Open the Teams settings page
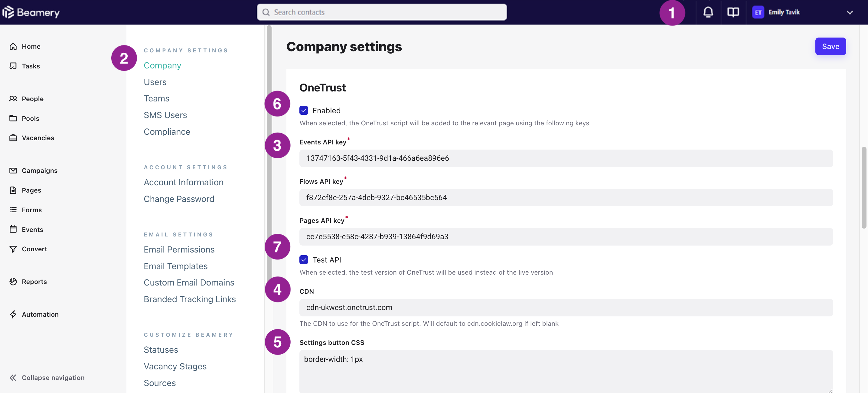This screenshot has height=393, width=868. click(x=156, y=98)
